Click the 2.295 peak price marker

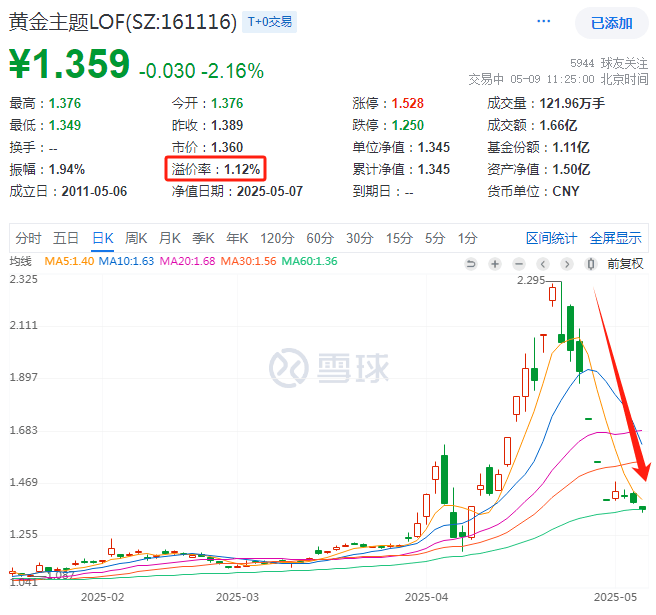tap(531, 280)
